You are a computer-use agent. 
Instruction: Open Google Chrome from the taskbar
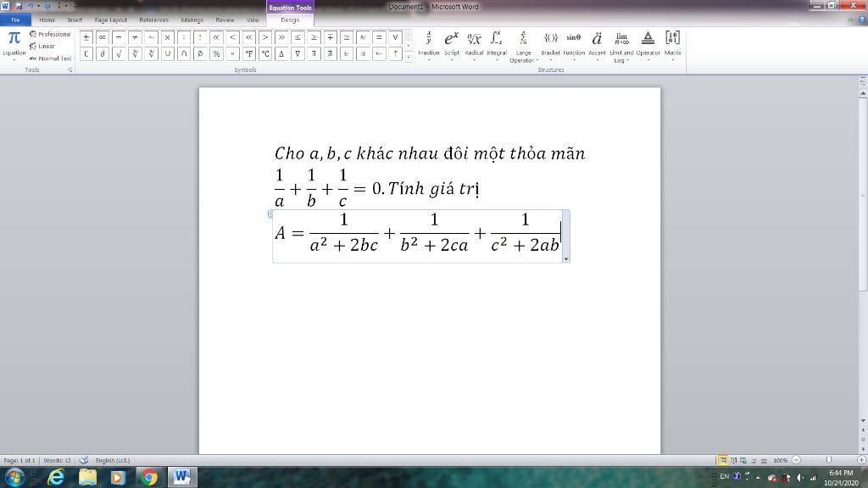coord(149,478)
